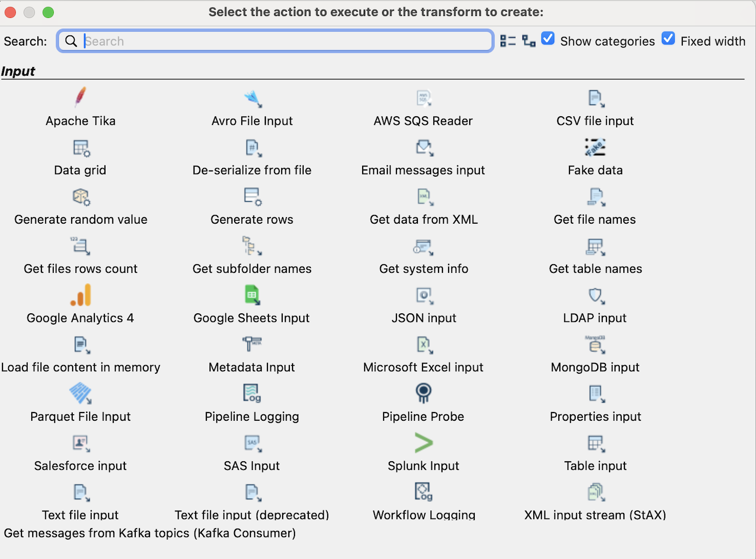Select the MongoDB input icon
This screenshot has width=756, height=559.
[595, 345]
